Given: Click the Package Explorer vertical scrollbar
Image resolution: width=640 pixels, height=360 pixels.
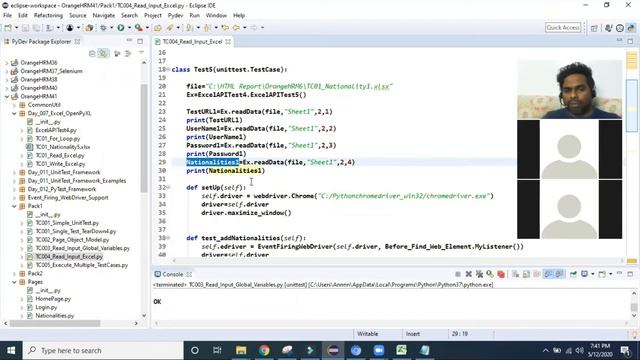Looking at the screenshot, I should tap(144, 139).
